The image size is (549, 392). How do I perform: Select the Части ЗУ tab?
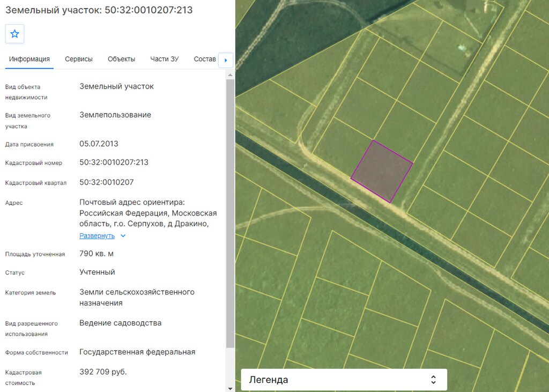point(165,59)
